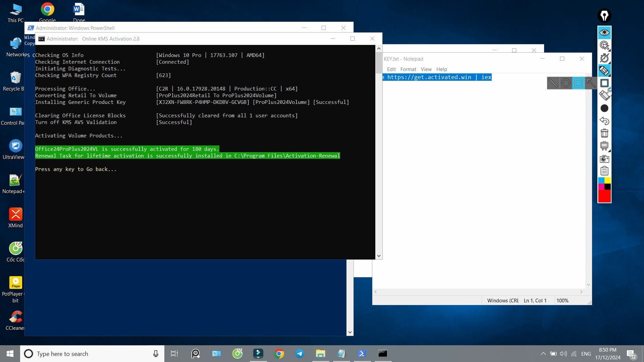Open Task View on taskbar
Screen dimensions: 644x362
pyautogui.click(x=174, y=354)
